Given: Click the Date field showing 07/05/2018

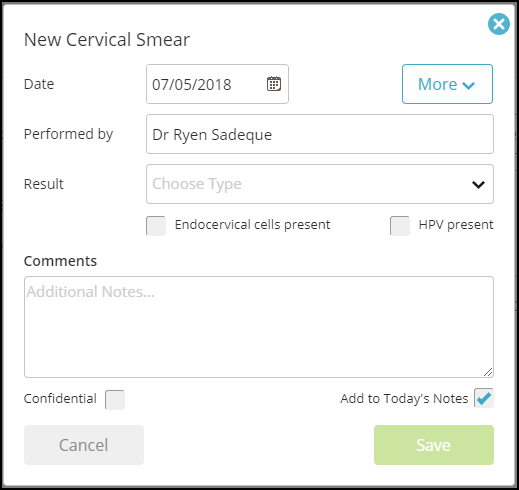Looking at the screenshot, I should point(217,84).
